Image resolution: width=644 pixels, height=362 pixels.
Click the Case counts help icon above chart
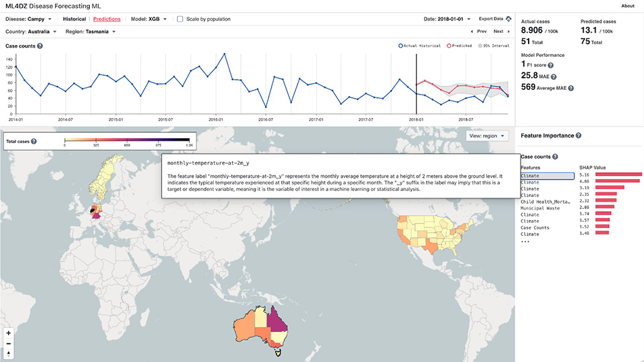click(x=40, y=46)
